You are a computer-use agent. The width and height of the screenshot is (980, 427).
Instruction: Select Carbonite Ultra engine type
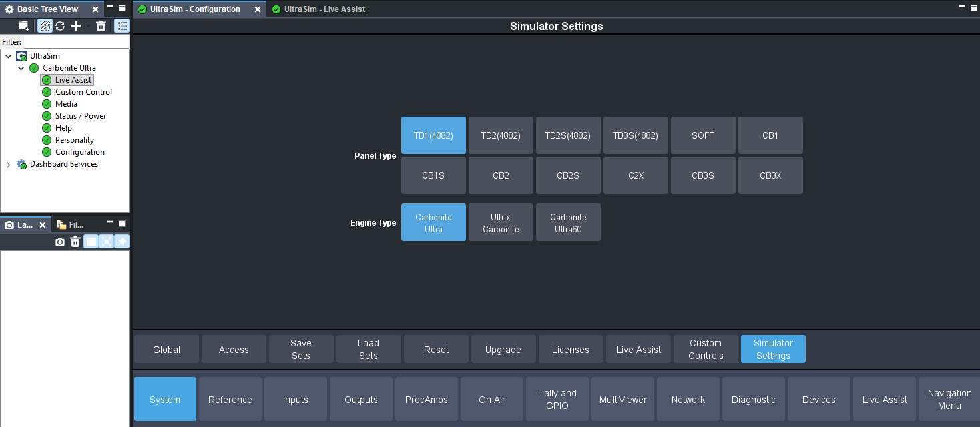point(433,222)
